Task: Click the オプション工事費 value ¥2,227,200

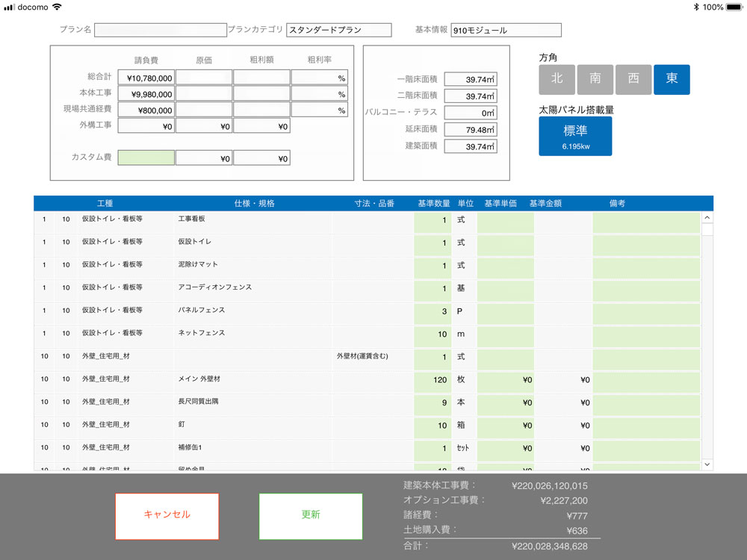Action: coord(564,500)
